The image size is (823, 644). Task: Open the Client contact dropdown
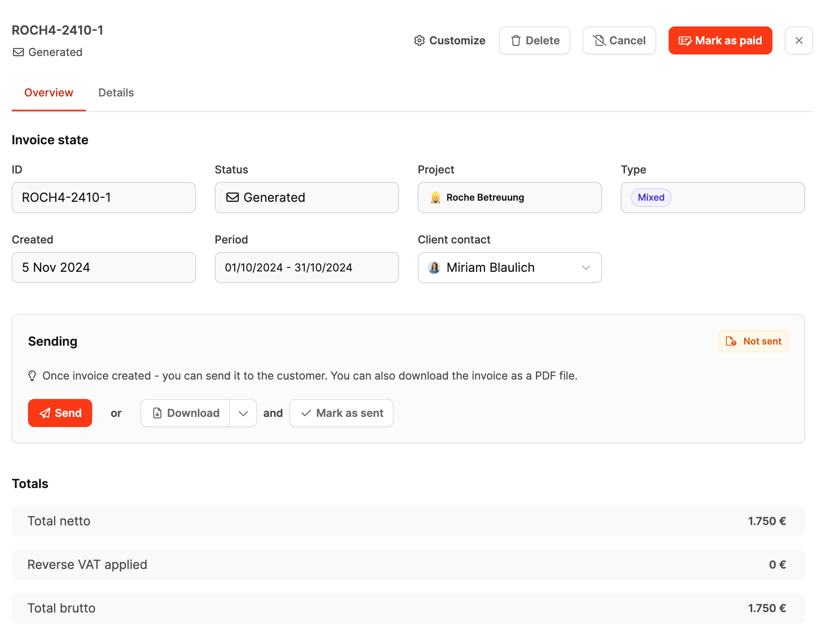(x=510, y=268)
